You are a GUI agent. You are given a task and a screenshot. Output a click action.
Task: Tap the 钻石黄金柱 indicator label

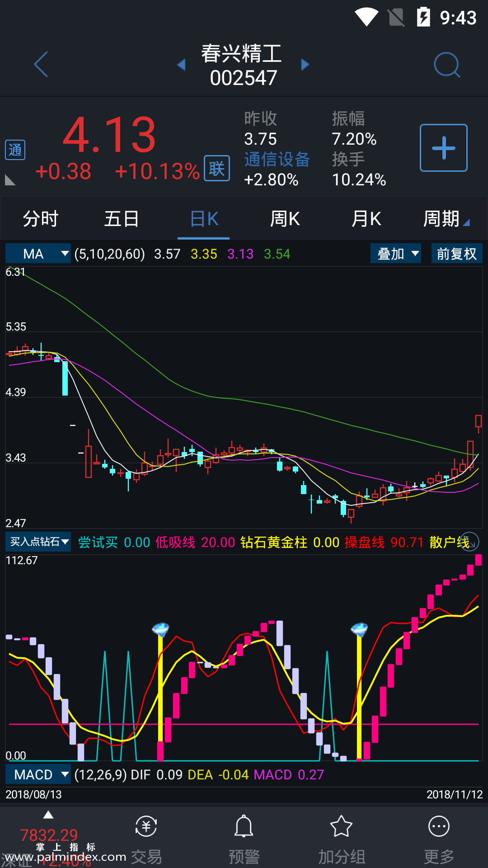coord(274,542)
